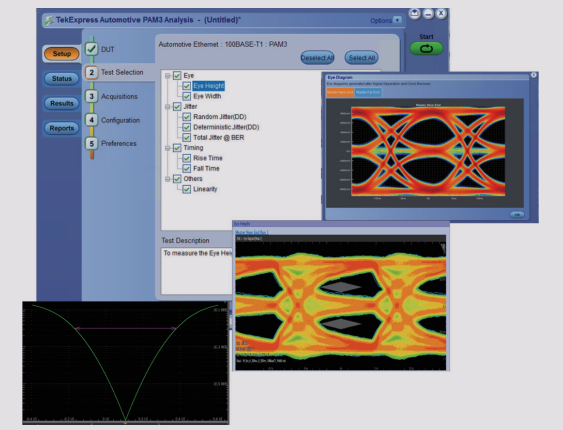563x430 pixels.
Task: Click the purple width cursor line on the plot
Action: click(126, 328)
